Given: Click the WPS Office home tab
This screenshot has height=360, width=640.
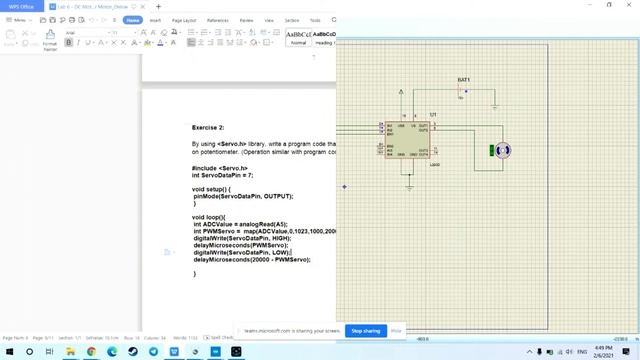Looking at the screenshot, I should coord(22,7).
